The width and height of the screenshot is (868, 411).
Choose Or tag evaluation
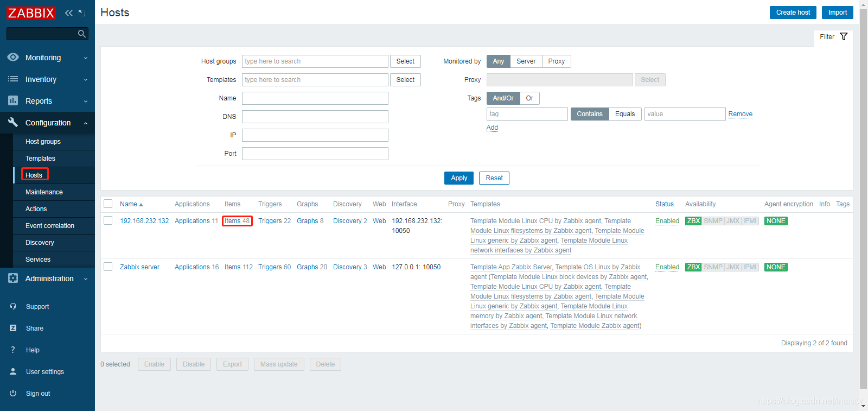[530, 98]
